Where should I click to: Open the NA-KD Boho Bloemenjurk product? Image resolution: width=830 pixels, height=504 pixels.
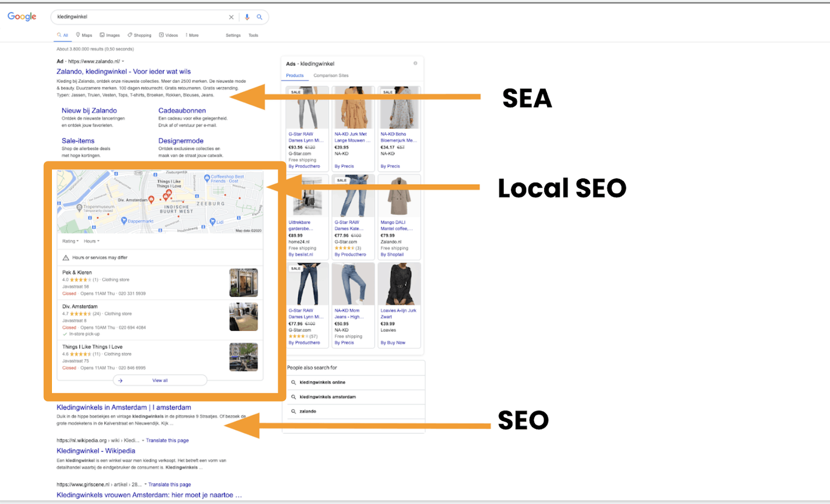point(399,137)
